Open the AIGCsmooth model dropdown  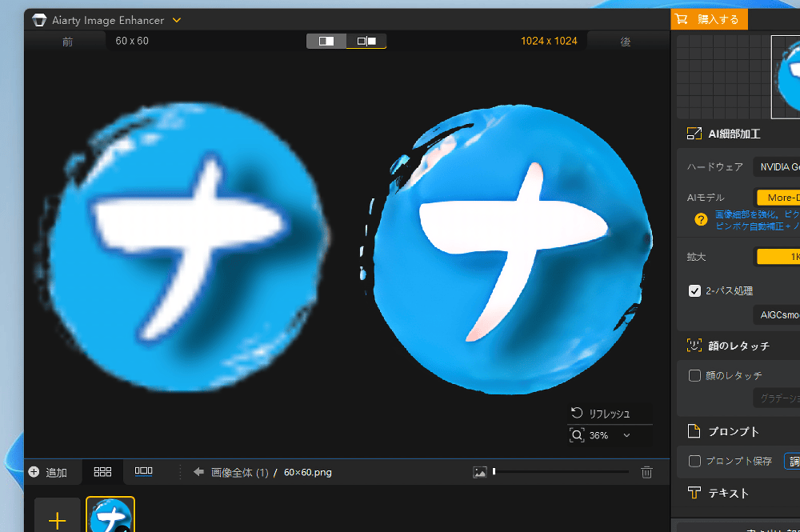point(777,314)
